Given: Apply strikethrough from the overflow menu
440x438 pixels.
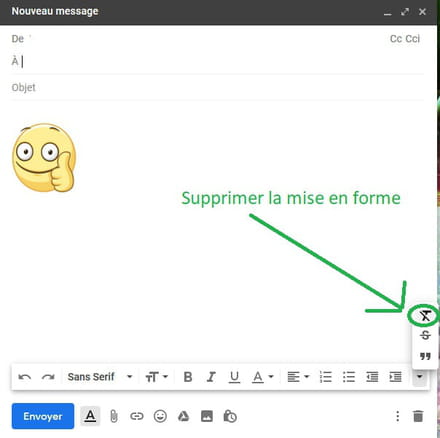Looking at the screenshot, I should (425, 335).
